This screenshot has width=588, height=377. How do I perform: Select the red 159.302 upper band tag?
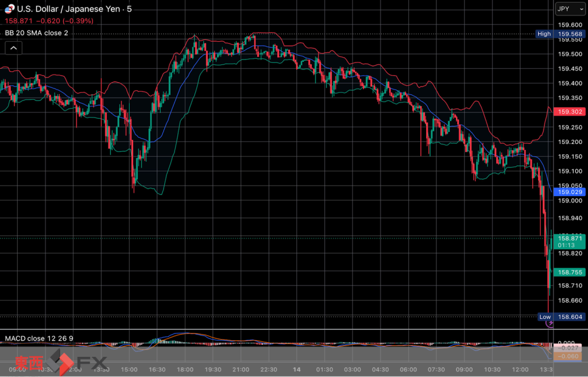click(x=570, y=112)
